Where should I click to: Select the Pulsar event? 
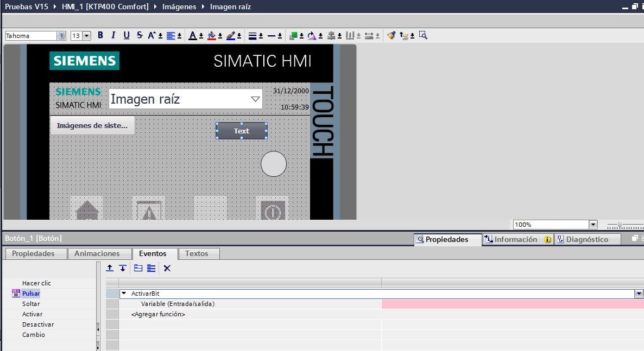pyautogui.click(x=31, y=293)
